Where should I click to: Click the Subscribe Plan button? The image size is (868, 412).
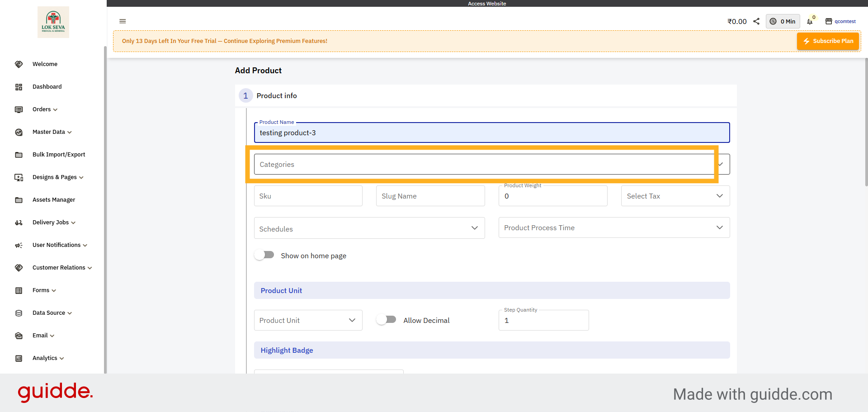[x=828, y=41]
